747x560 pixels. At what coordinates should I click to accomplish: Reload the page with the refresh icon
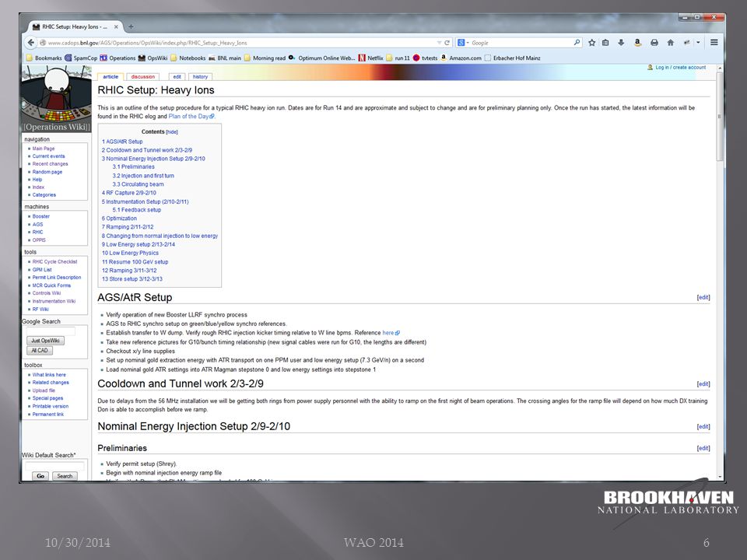pos(447,42)
